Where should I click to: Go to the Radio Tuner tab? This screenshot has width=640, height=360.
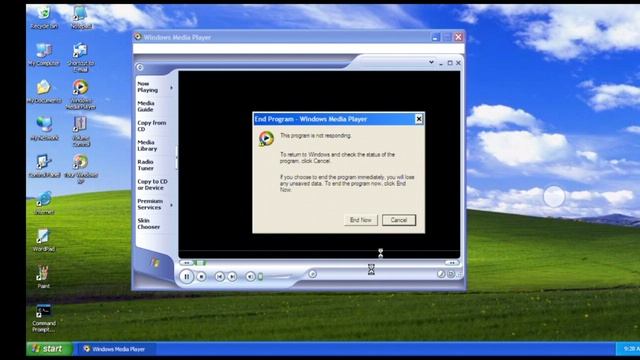pos(145,165)
